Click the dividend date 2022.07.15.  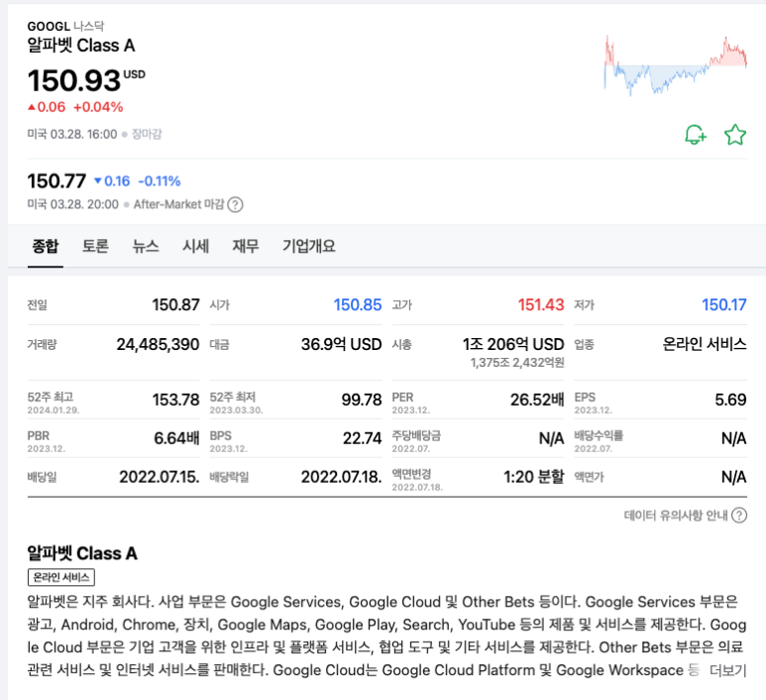160,477
